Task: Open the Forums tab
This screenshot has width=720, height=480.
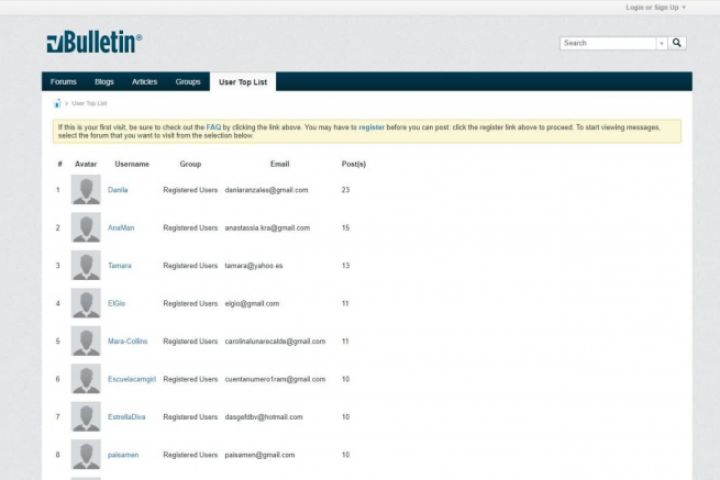Action: (x=63, y=82)
